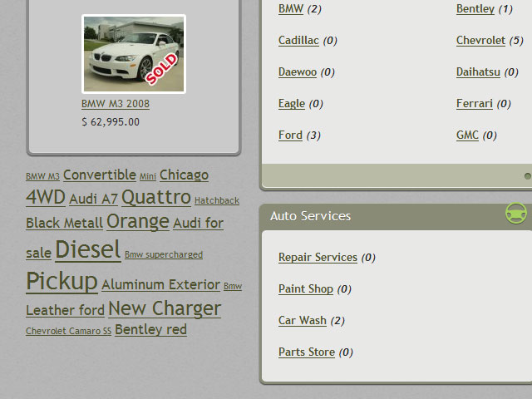The width and height of the screenshot is (532, 399).
Task: Open the Orange tag
Action: [138, 221]
